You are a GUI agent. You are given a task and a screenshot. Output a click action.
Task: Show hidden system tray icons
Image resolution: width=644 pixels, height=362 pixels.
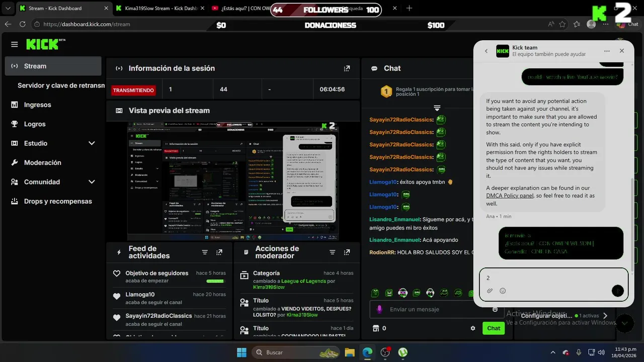click(x=553, y=352)
